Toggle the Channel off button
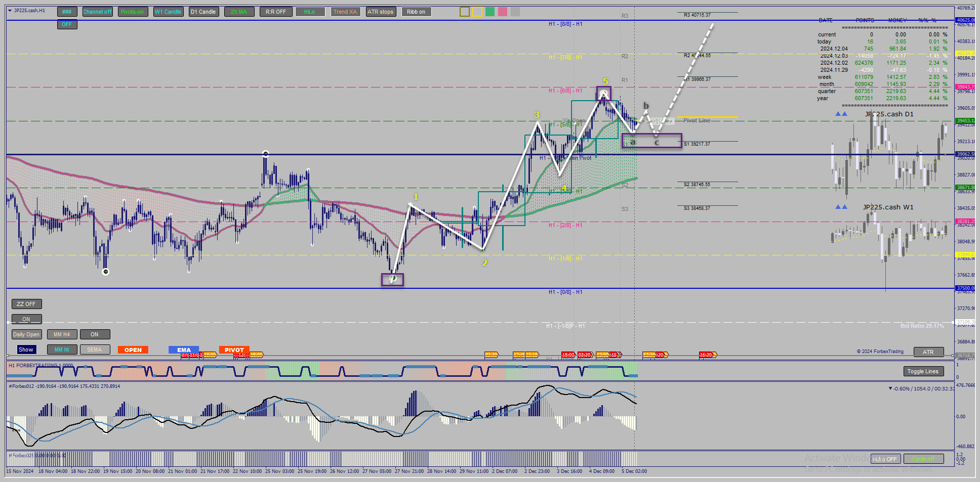 97,12
